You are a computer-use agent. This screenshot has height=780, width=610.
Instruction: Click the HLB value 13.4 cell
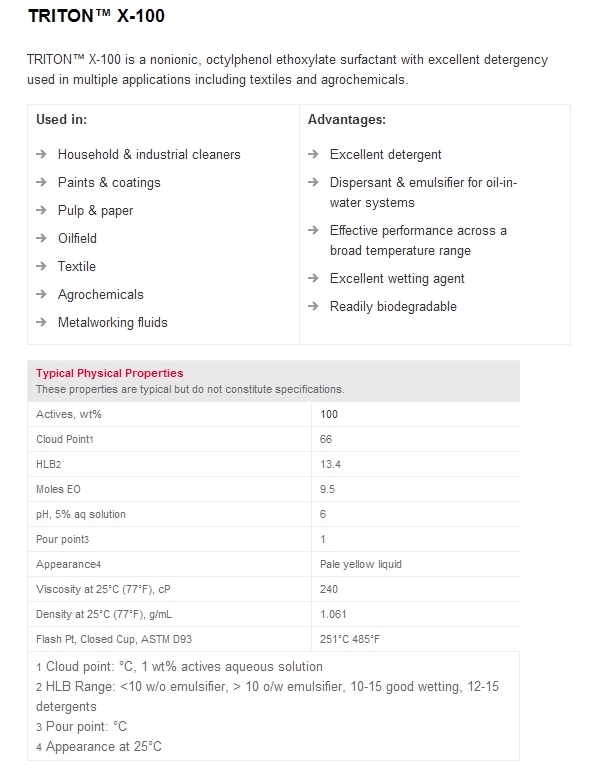point(331,464)
